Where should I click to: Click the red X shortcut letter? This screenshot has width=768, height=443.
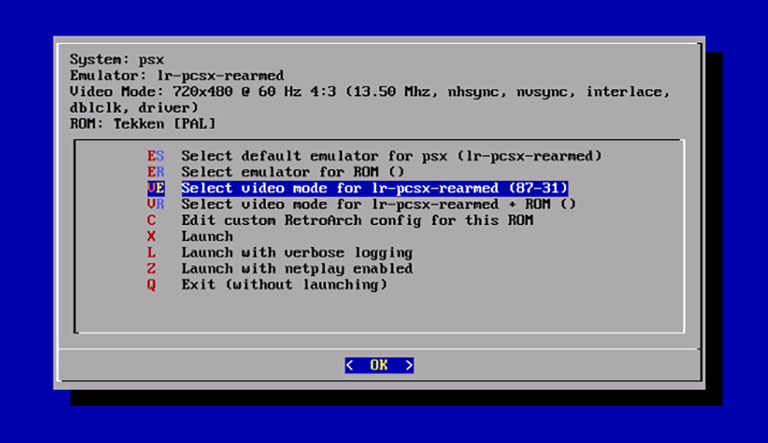151,237
